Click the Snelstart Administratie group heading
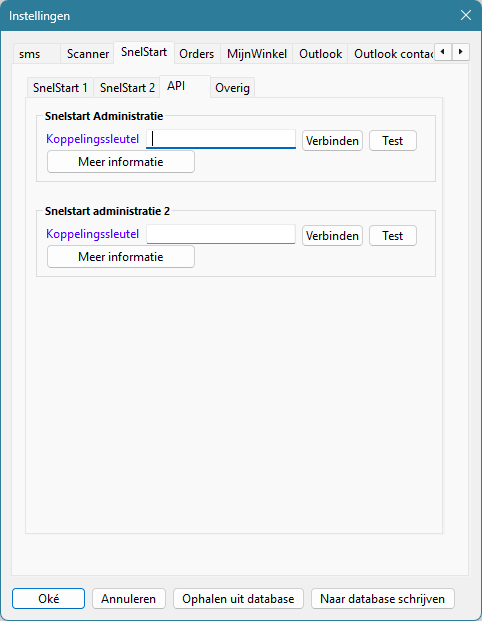Screen dimensions: 482x621 104,116
